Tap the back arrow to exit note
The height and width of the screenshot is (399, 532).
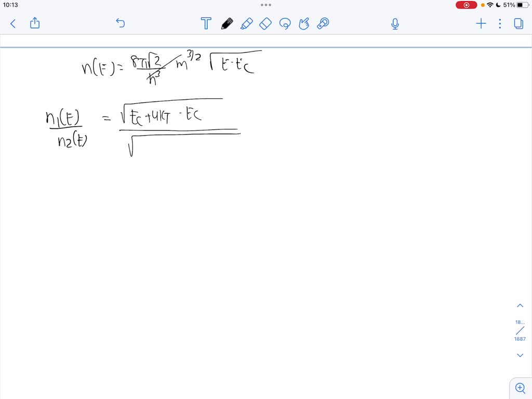tap(12, 23)
